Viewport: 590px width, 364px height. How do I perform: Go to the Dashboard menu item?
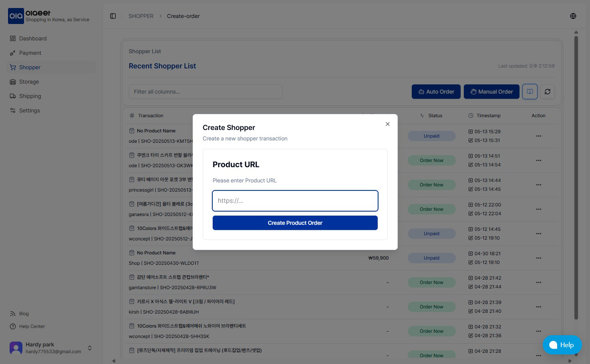[x=32, y=38]
